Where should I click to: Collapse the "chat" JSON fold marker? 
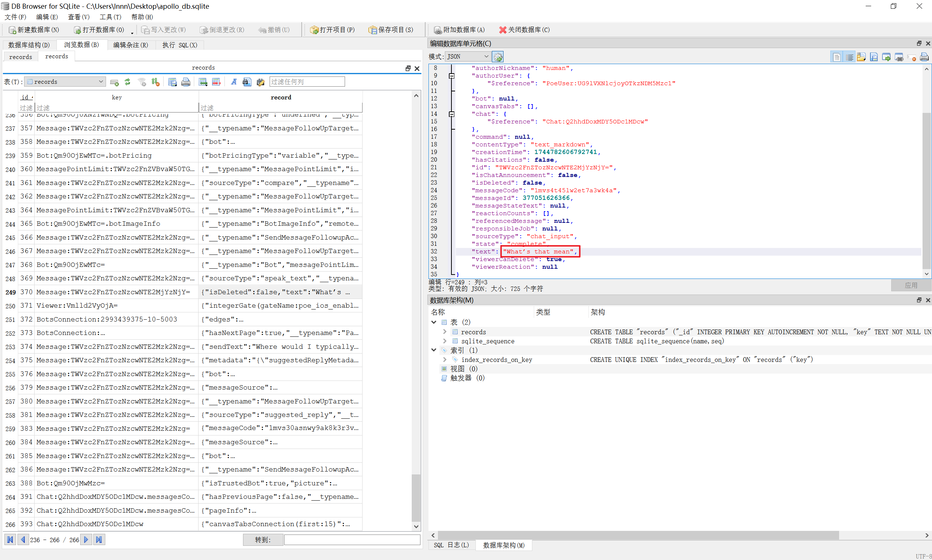[451, 114]
